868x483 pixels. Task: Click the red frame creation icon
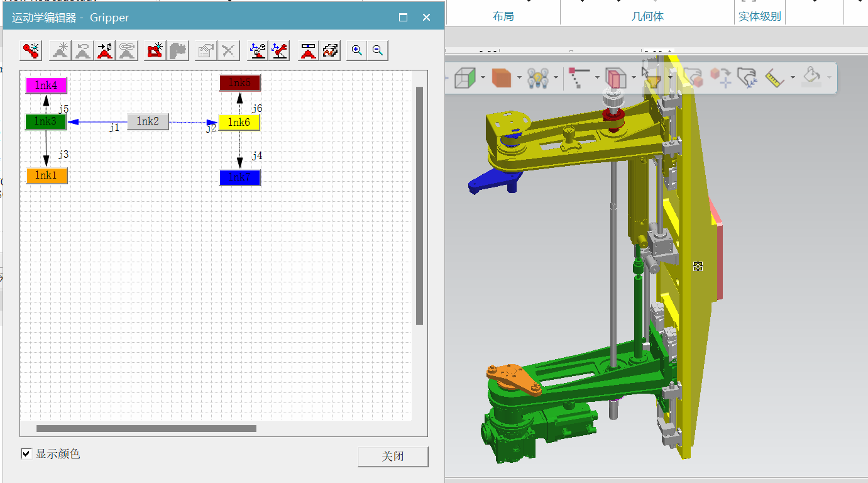click(155, 51)
